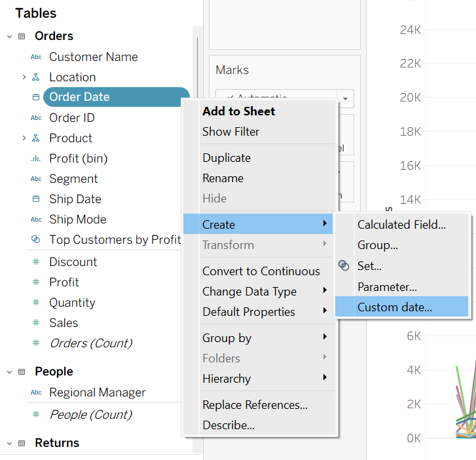Click the calendar icon beside Ship Date
Viewport: 476px width, 460px height.
point(36,199)
